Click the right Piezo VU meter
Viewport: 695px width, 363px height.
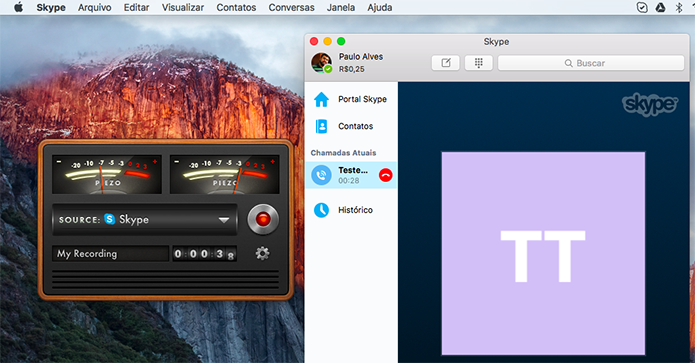[225, 175]
